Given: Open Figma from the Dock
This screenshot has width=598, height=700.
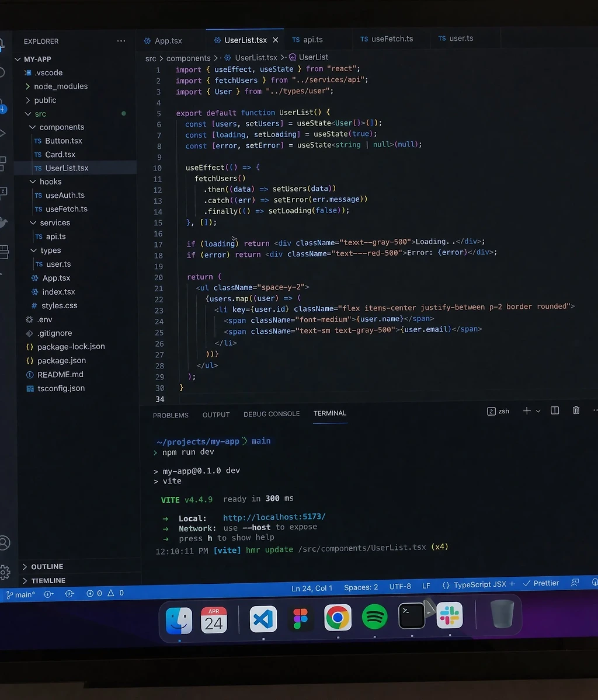Looking at the screenshot, I should [x=301, y=618].
